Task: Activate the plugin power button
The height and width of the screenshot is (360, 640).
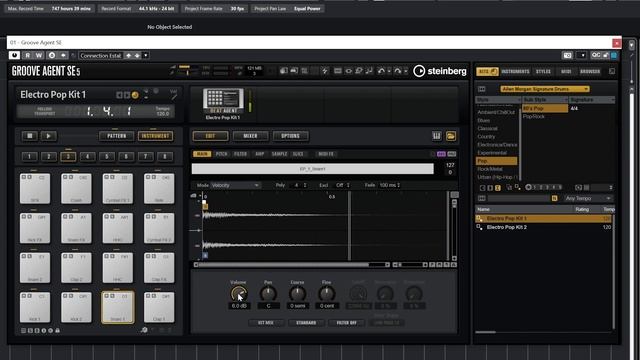Action: (x=14, y=56)
